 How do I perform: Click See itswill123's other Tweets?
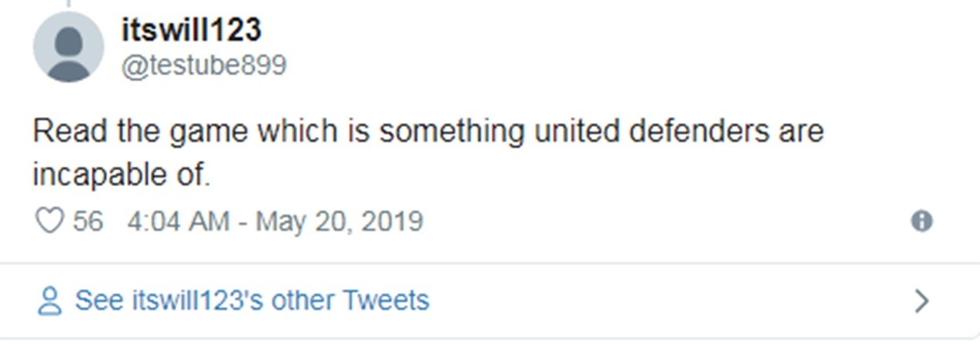point(251,300)
